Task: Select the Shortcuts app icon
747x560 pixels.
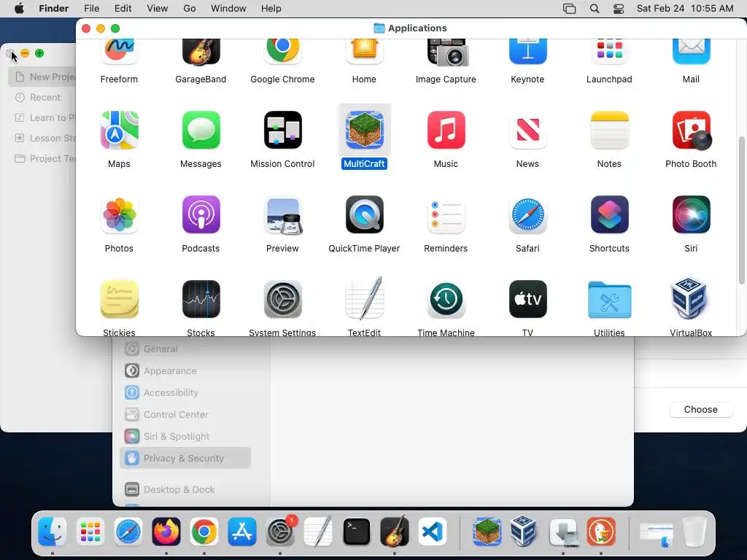Action: (609, 215)
